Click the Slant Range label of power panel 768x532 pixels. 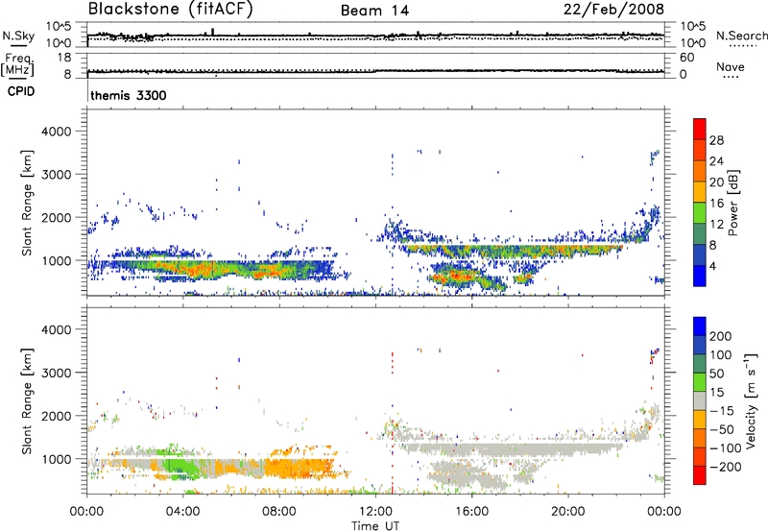point(28,203)
